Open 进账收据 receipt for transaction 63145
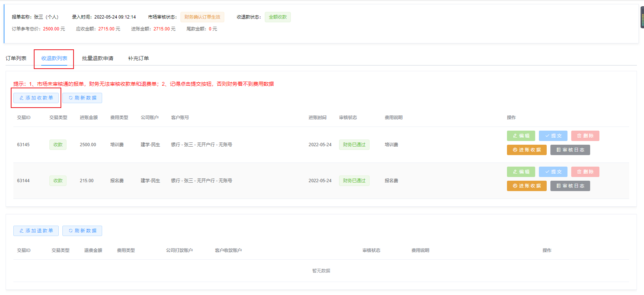This screenshot has width=644, height=295. tap(526, 150)
